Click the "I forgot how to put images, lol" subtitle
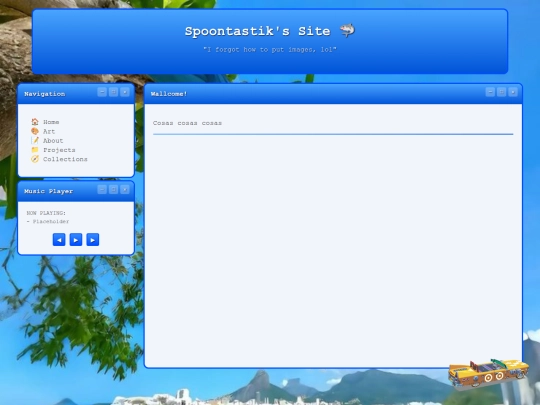Viewport: 540px width, 405px height. pos(270,50)
